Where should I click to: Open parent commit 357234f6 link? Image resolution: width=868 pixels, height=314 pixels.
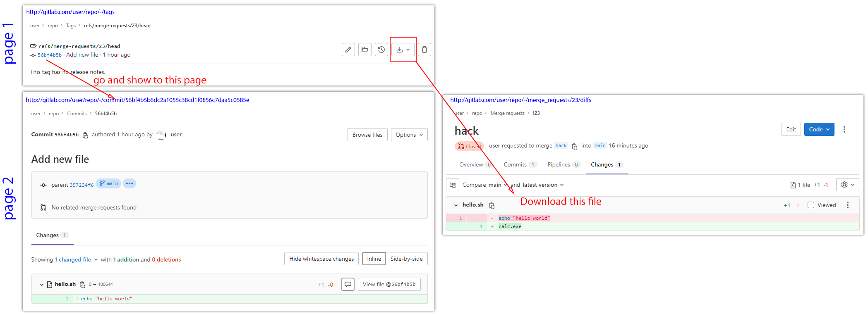[82, 185]
